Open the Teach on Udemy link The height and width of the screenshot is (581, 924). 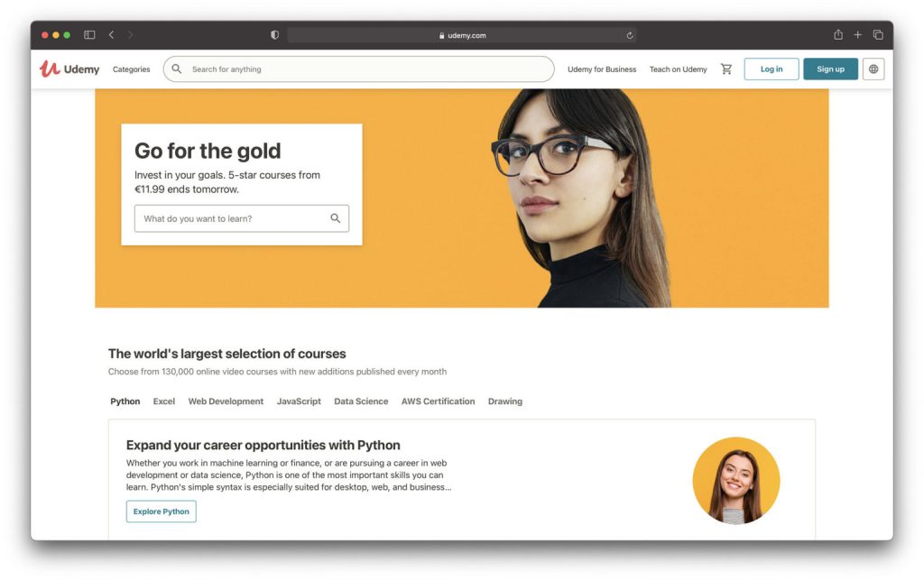[x=678, y=69]
